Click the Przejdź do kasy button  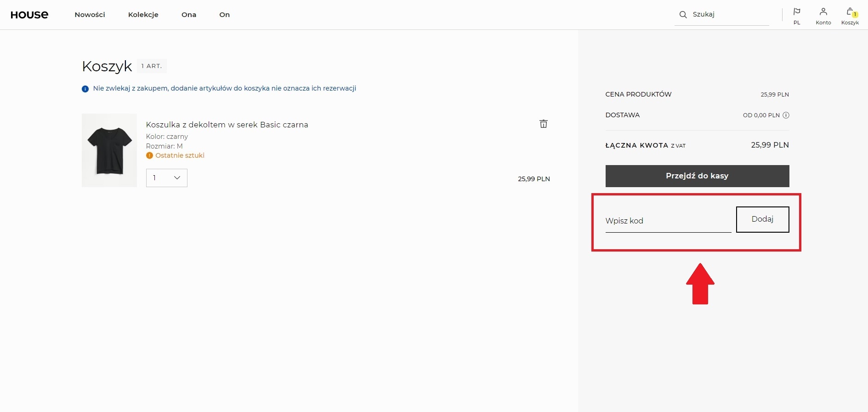tap(697, 176)
